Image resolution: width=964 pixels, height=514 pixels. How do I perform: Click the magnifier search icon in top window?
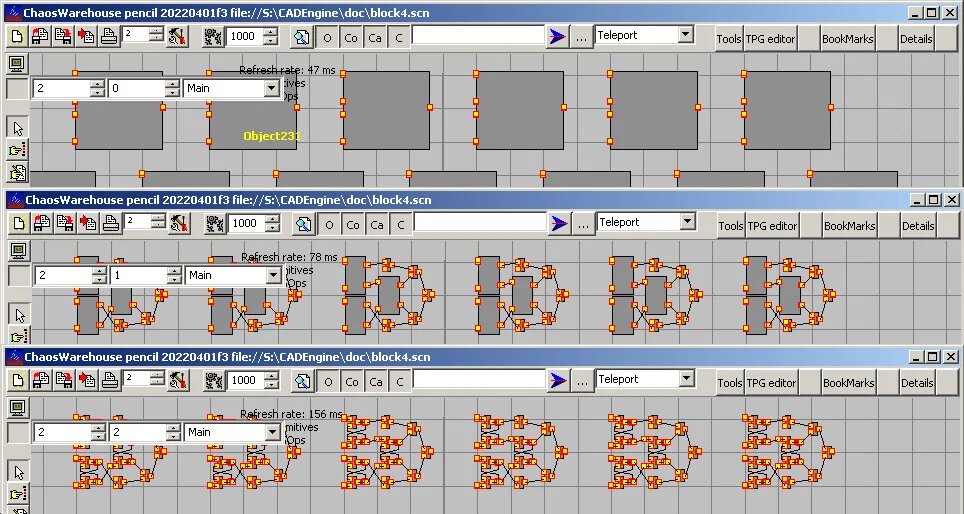(301, 38)
